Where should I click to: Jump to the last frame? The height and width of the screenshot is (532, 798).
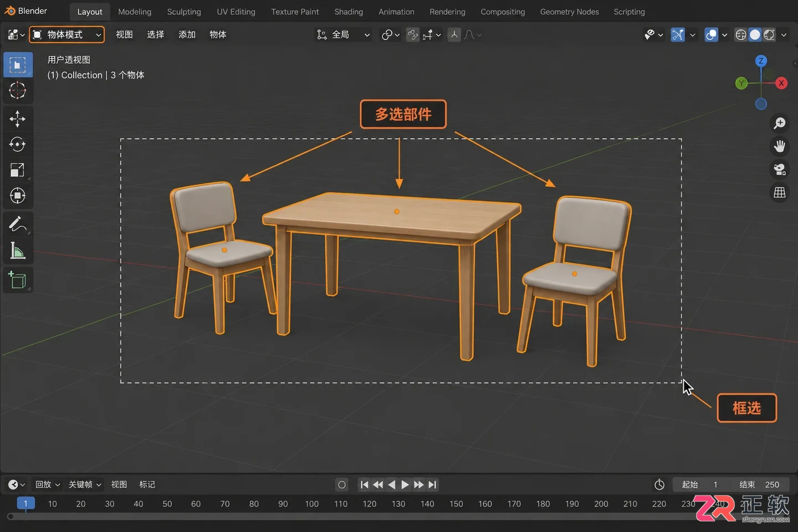[432, 485]
